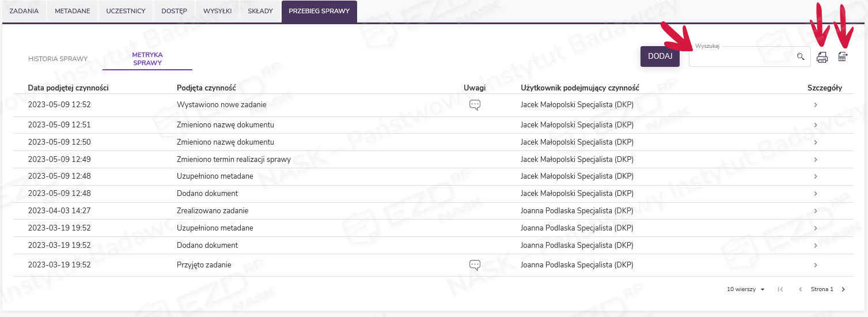Expand details for 'Zrealizowano zadanie' row

816,211
